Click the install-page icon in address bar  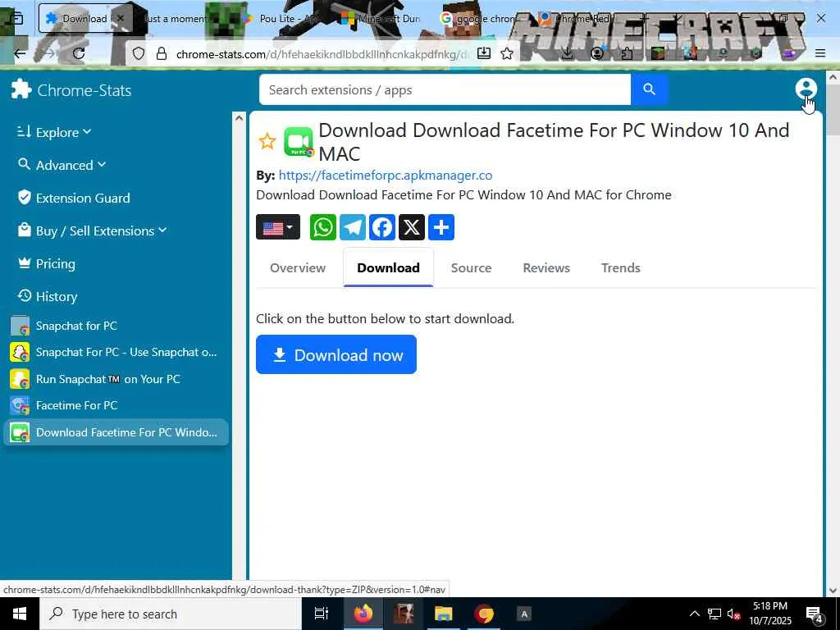(x=484, y=53)
